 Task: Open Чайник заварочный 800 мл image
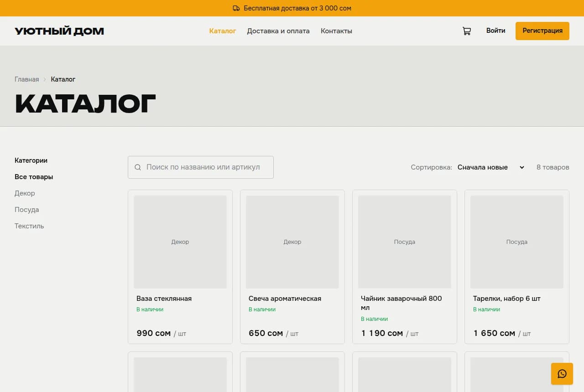[x=405, y=242]
